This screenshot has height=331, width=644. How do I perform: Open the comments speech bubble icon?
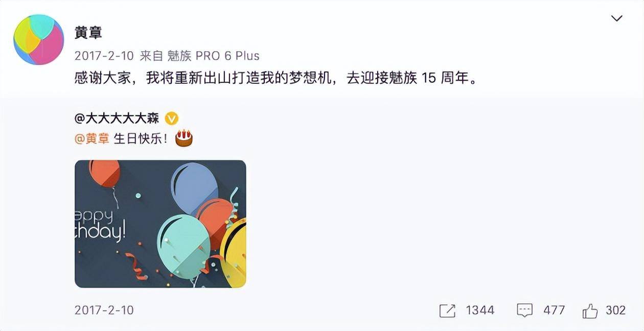click(x=525, y=310)
